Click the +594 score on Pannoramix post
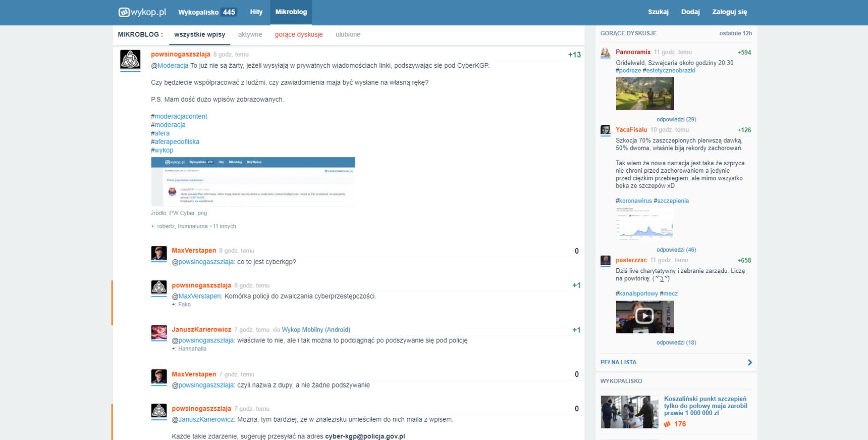This screenshot has width=868, height=440. (744, 53)
